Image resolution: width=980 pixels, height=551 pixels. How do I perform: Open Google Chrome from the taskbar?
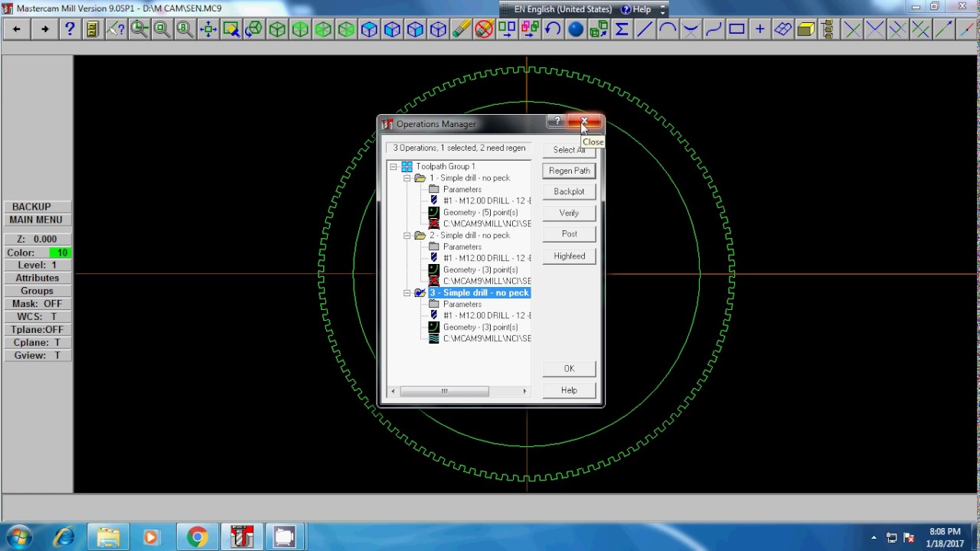click(x=197, y=537)
